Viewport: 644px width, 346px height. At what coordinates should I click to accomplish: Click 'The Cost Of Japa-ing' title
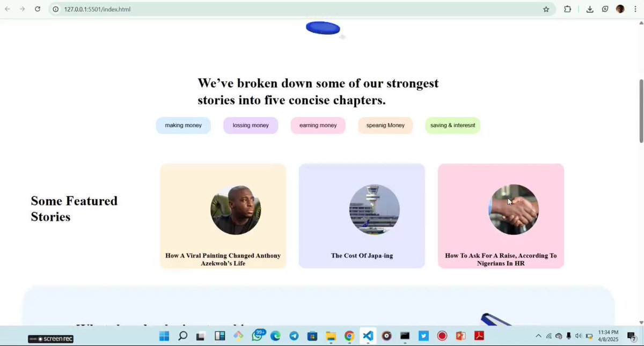(x=362, y=256)
